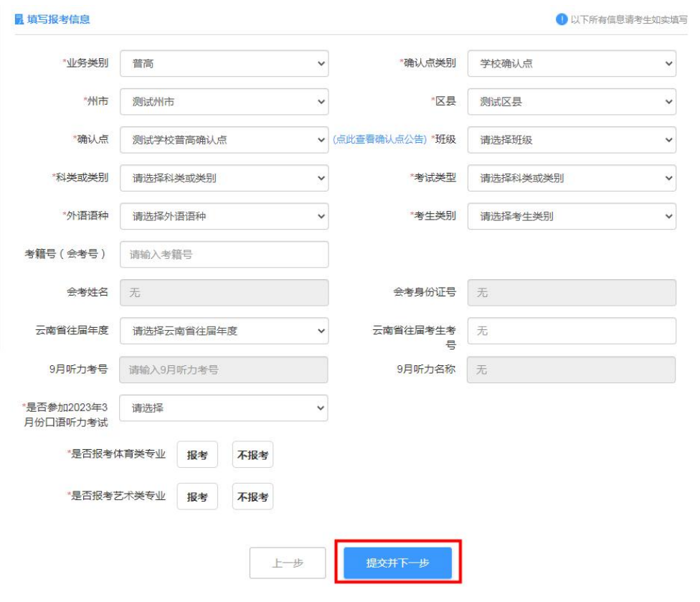This screenshot has width=700, height=602.
Task: Click the 云南省往届考生考号 input field
Action: tap(572, 331)
